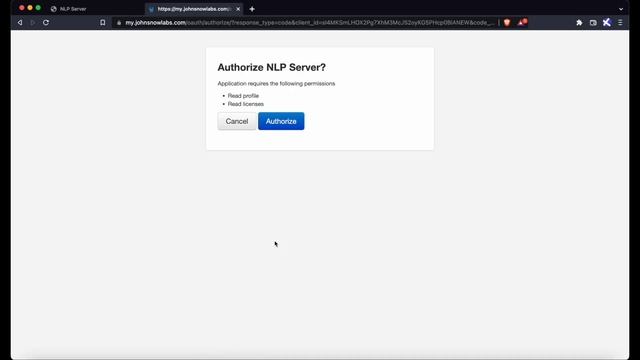Click the green fullscreen window button
Viewport: 640px width, 360px height.
point(38,8)
